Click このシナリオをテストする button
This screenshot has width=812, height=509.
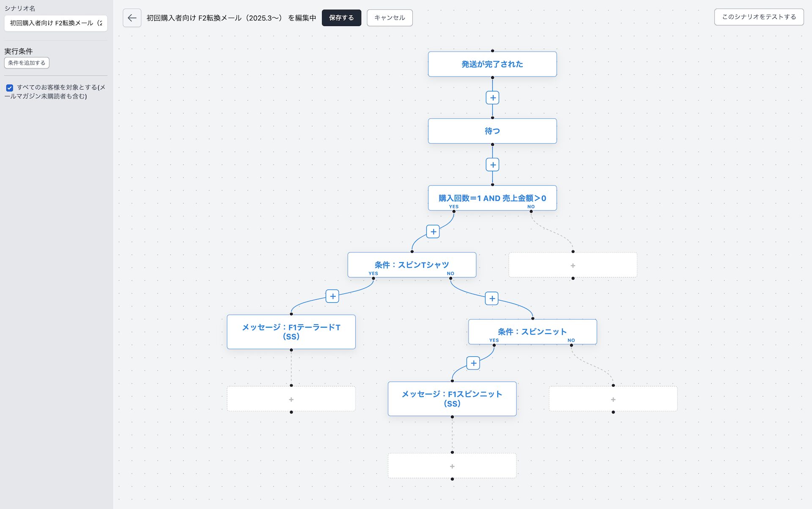759,17
